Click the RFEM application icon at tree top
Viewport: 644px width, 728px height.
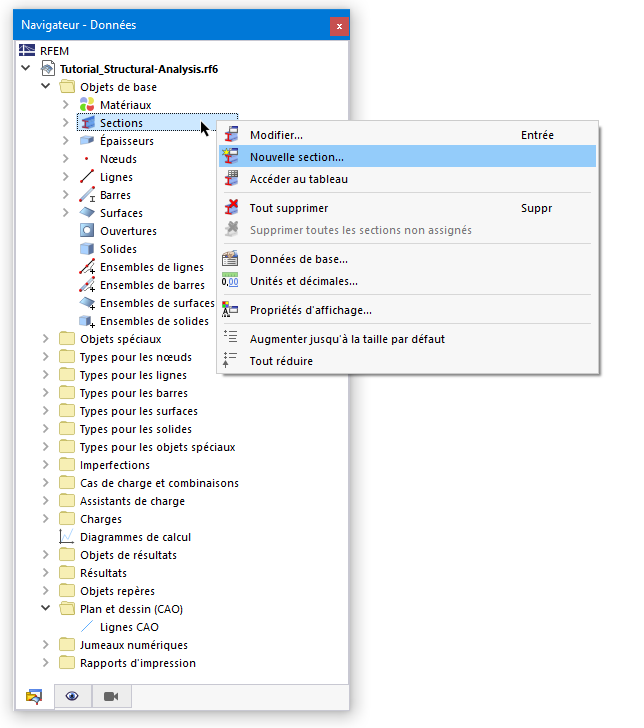point(27,50)
